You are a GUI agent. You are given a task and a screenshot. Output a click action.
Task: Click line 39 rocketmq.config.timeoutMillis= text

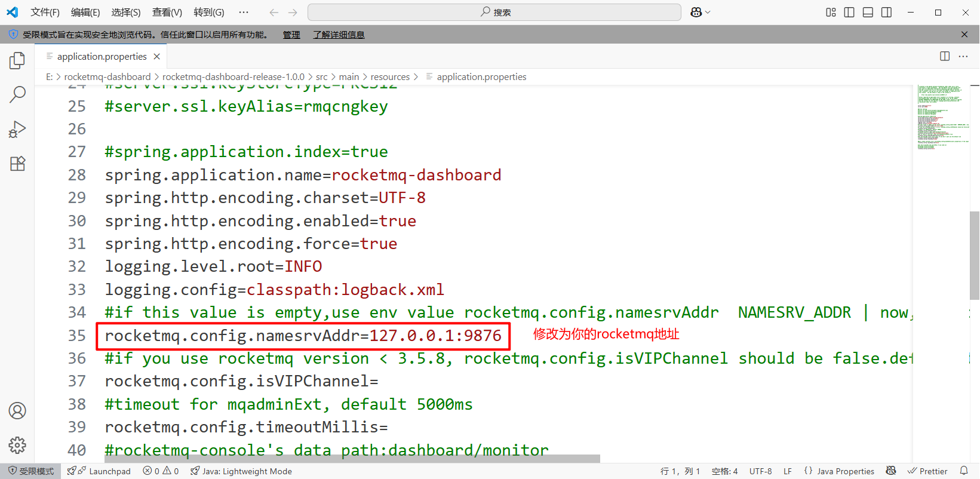point(247,427)
